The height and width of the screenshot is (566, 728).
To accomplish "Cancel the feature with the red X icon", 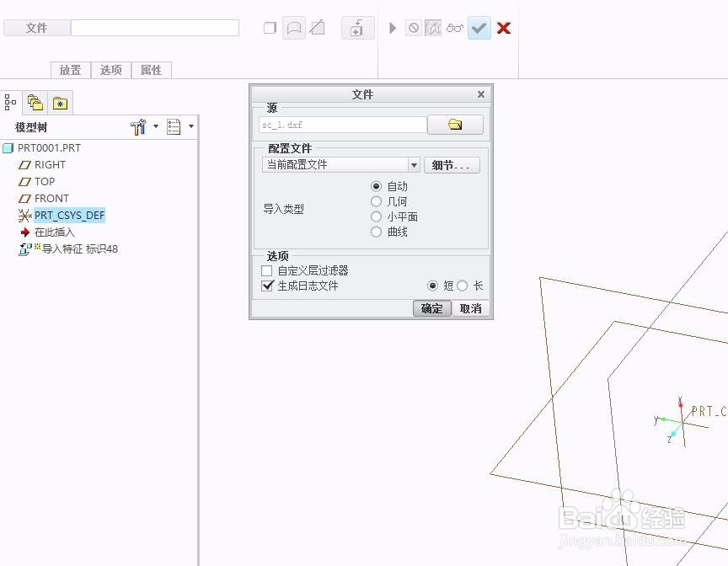I will pos(503,27).
